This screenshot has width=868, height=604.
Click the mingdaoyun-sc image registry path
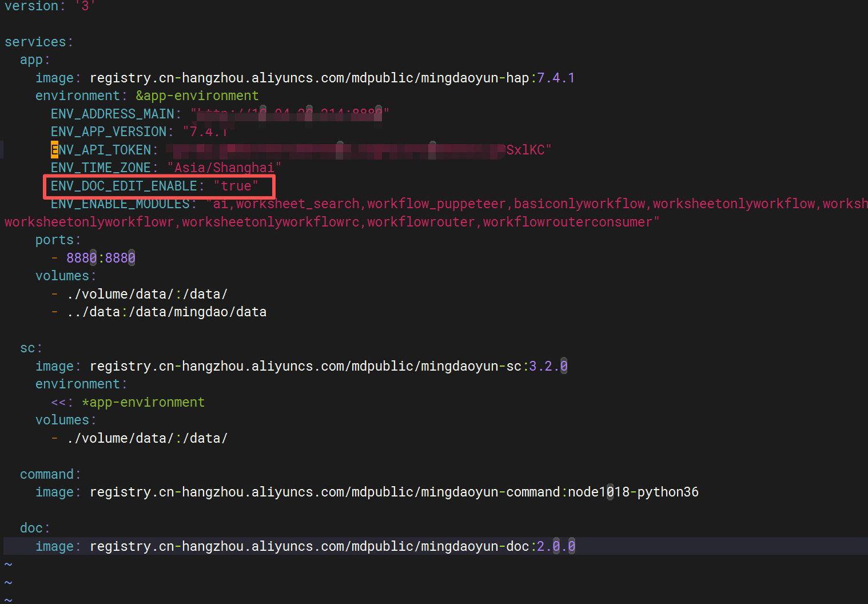(x=306, y=366)
